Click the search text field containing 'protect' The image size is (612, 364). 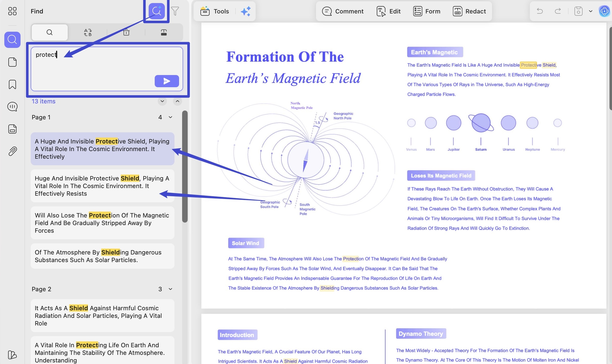(107, 69)
